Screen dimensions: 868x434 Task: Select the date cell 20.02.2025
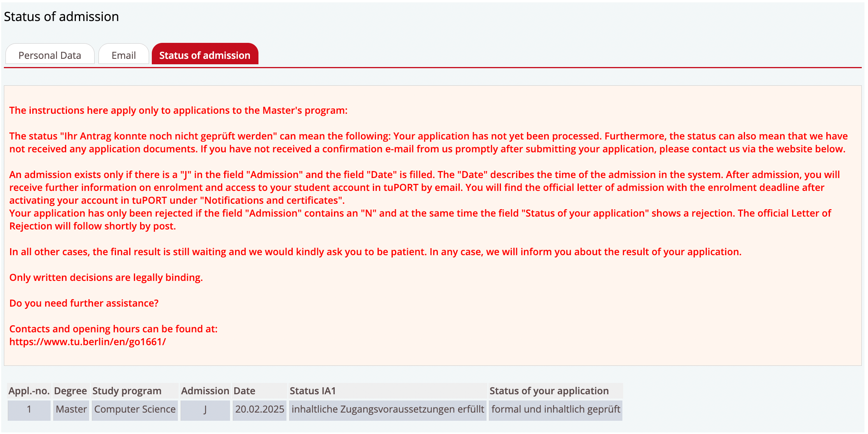pyautogui.click(x=260, y=410)
